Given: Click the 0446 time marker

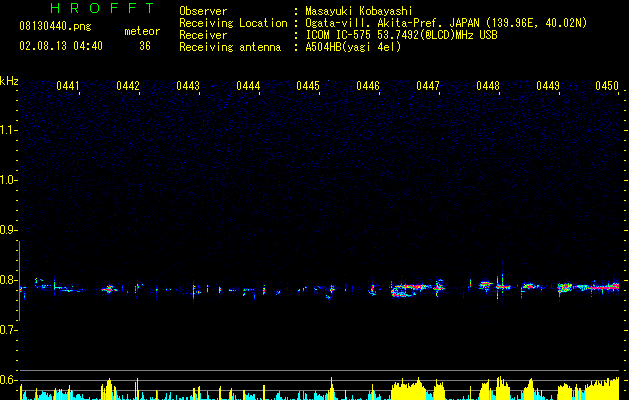Looking at the screenshot, I should [368, 86].
